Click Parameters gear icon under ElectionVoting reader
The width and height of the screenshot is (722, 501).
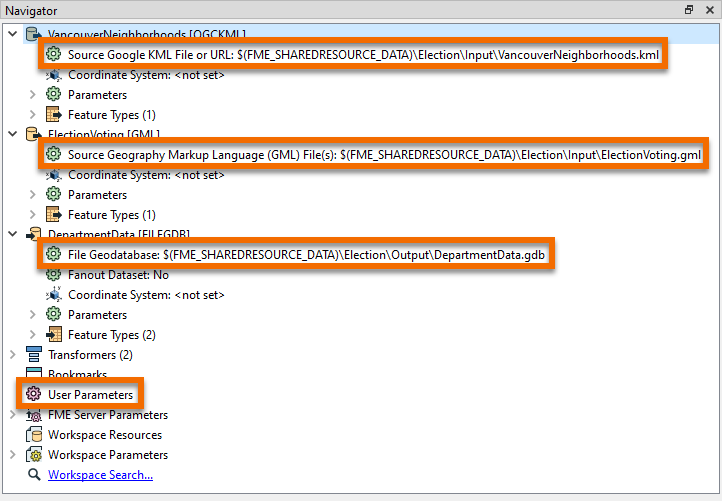click(x=53, y=194)
